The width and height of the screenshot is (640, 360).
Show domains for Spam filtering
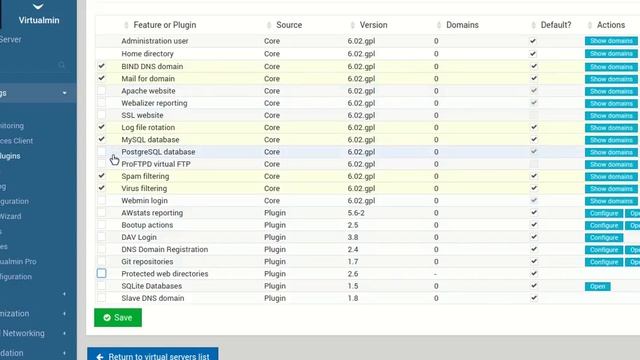pos(611,176)
